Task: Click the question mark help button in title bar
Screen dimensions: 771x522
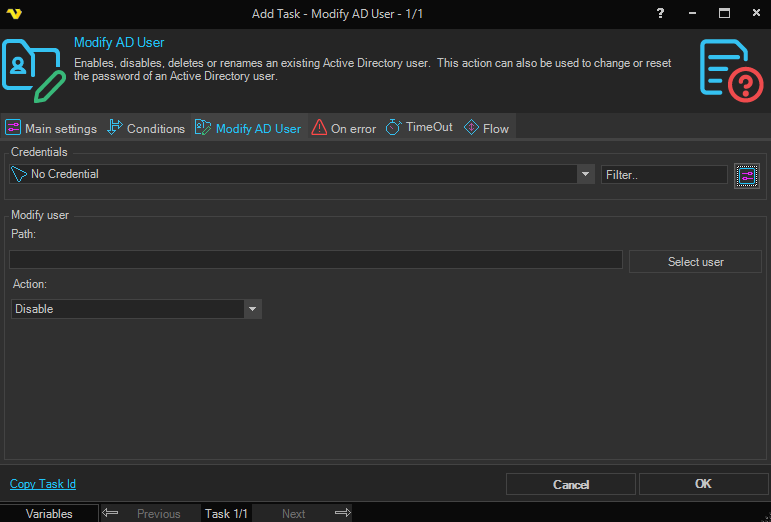Action: (660, 13)
